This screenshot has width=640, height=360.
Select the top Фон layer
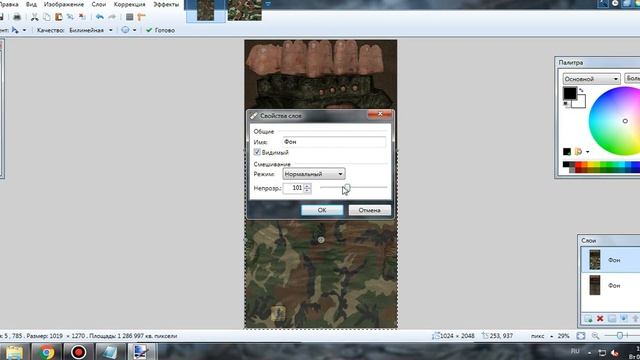tap(611, 260)
